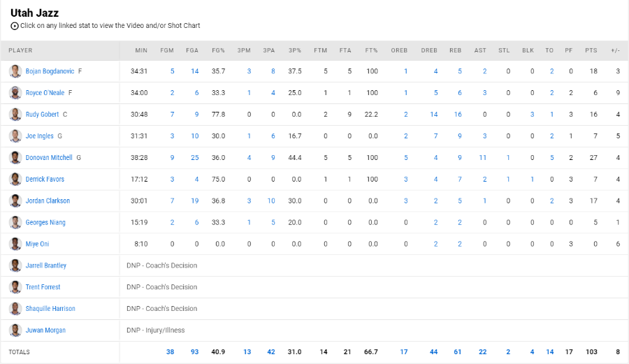Image resolution: width=629 pixels, height=364 pixels.
Task: Click the PLAYER column header
Action: [20, 50]
